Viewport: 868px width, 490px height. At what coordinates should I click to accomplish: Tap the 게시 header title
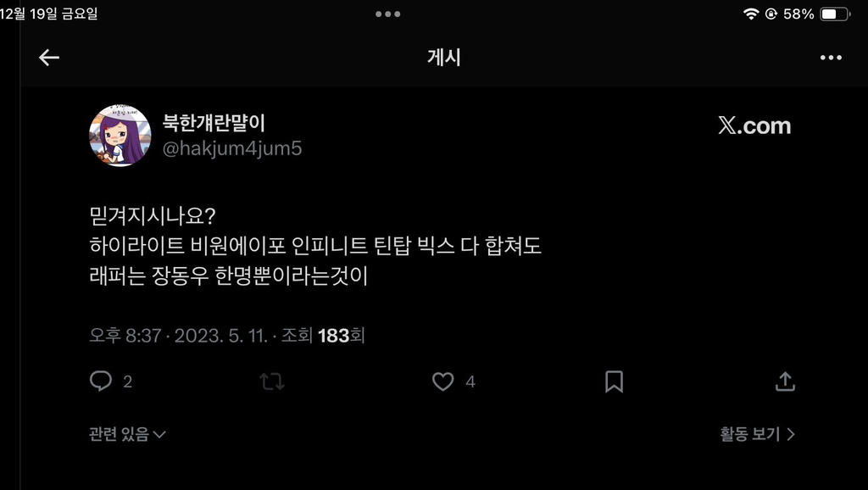(444, 58)
